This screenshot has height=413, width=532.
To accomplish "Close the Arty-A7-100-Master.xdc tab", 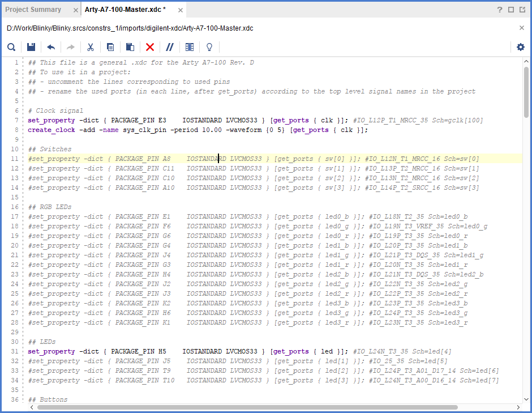I will [x=181, y=10].
